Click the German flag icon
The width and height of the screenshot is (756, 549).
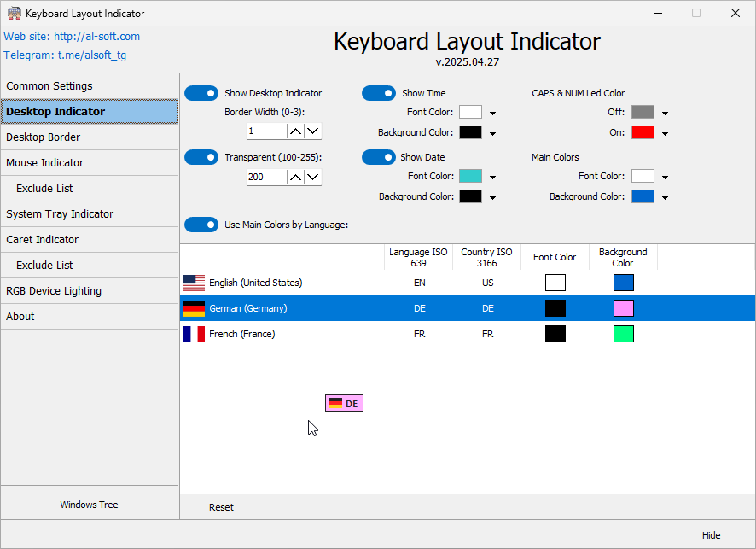pyautogui.click(x=194, y=308)
